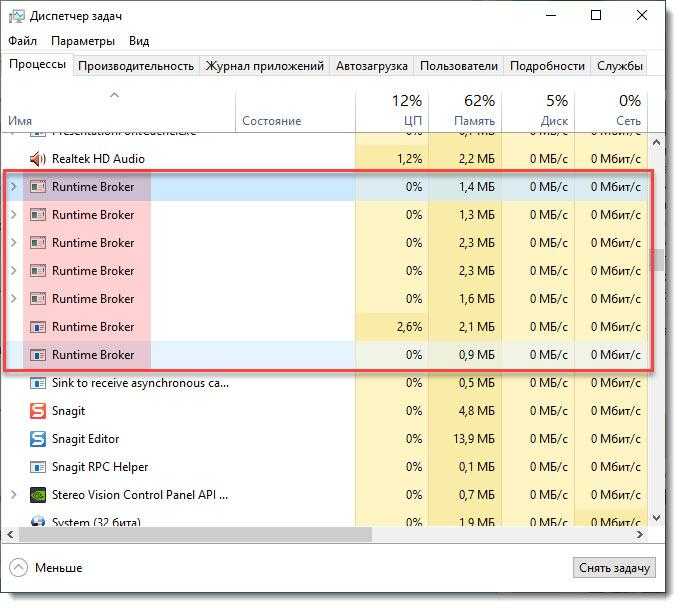Screen dimensions: 681x608
Task: Click the Task Manager title bar icon
Action: coord(17,16)
